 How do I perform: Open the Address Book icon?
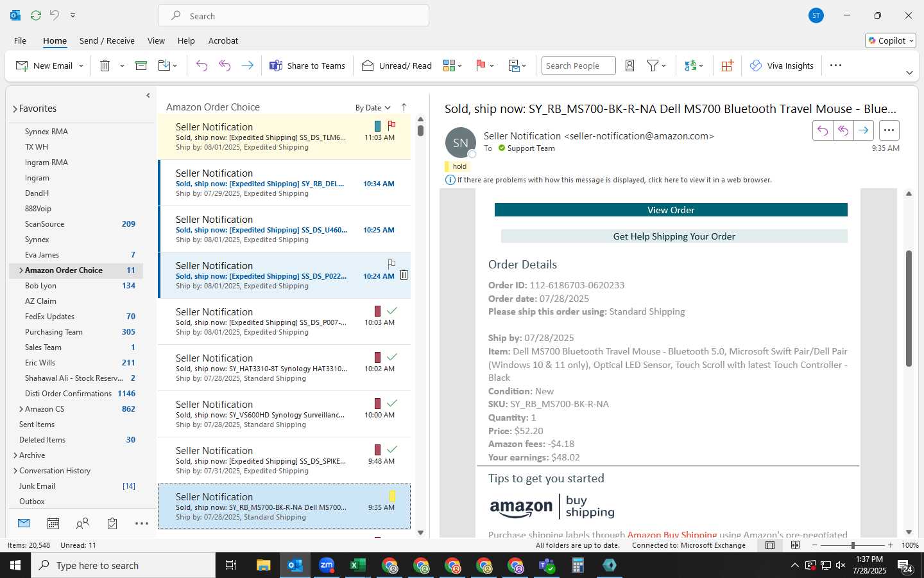click(x=630, y=66)
